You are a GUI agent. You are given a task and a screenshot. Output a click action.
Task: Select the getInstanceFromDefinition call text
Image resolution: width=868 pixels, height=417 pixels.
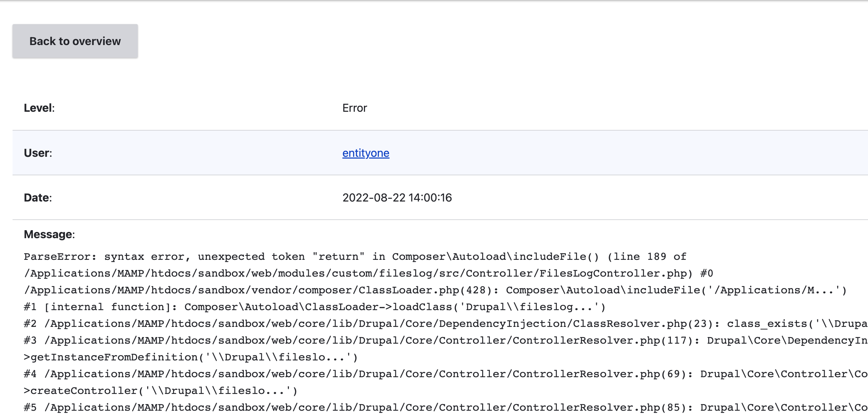[x=140, y=357]
